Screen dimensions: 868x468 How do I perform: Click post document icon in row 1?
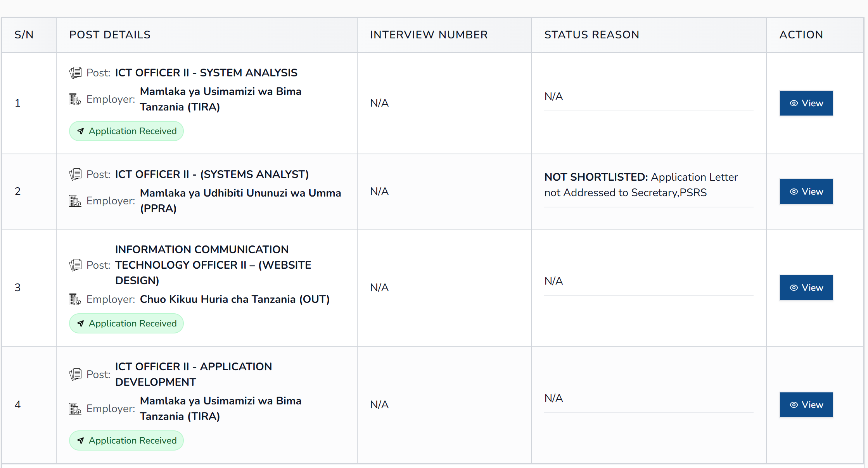coord(75,73)
